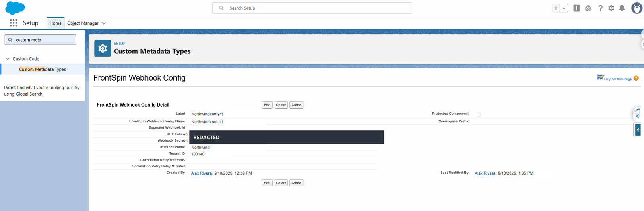Click the Label value Northwindcontact

[207, 114]
